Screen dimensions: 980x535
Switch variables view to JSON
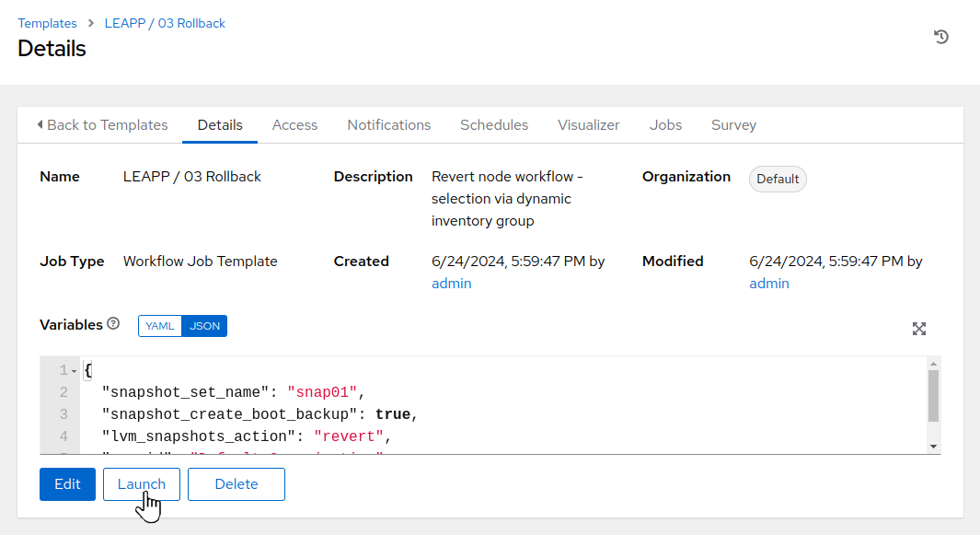point(204,326)
